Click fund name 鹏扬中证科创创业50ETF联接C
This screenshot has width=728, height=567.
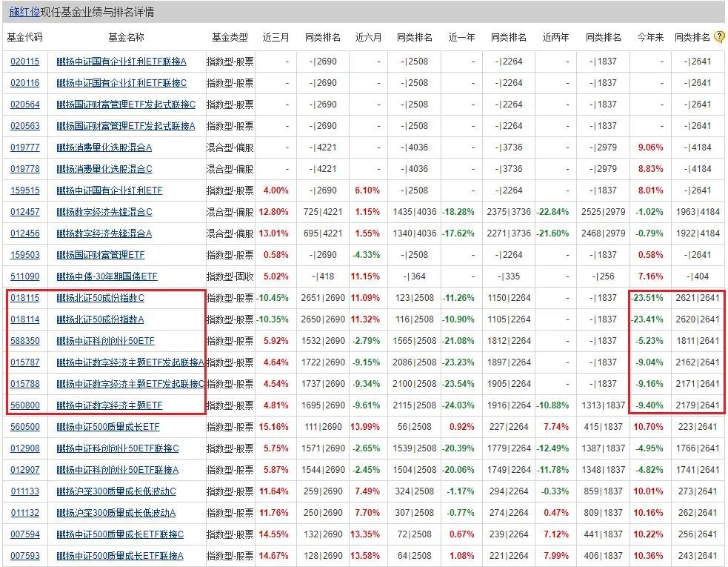118,448
